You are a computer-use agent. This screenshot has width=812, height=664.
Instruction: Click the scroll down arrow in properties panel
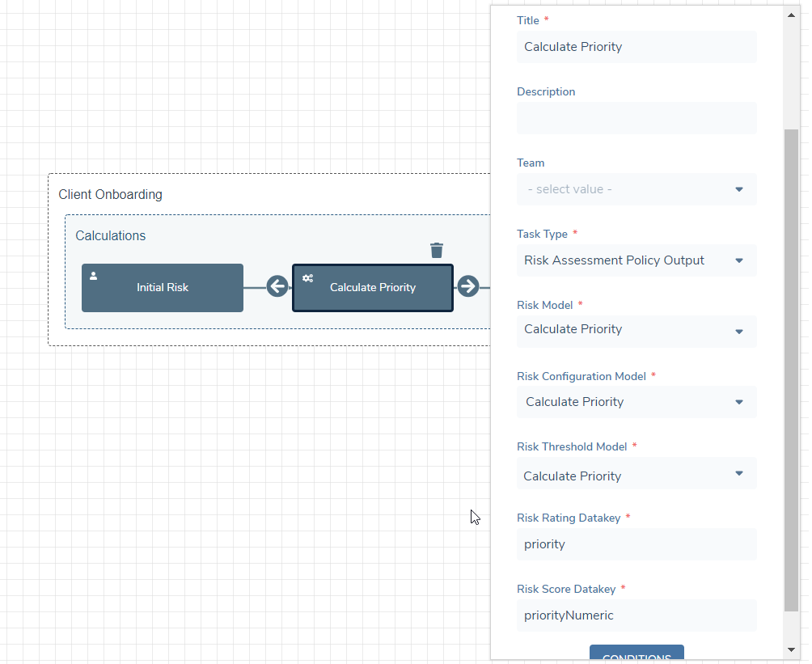(x=791, y=649)
